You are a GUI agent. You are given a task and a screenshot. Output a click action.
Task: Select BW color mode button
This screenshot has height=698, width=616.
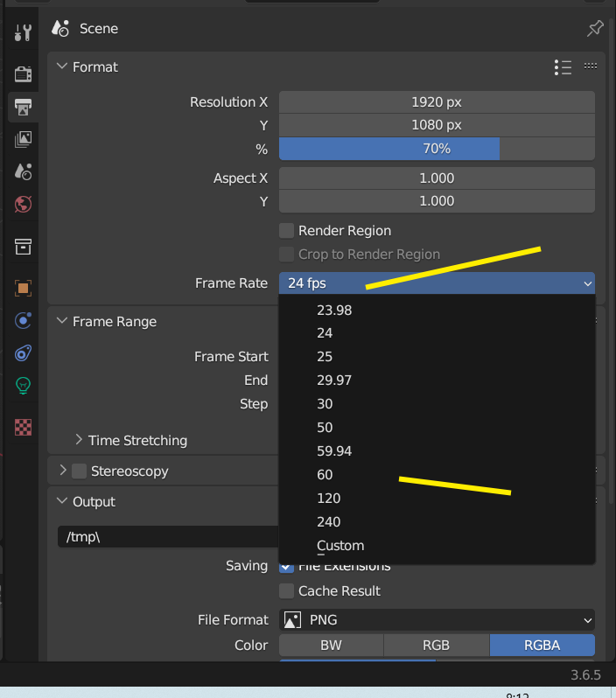point(331,646)
